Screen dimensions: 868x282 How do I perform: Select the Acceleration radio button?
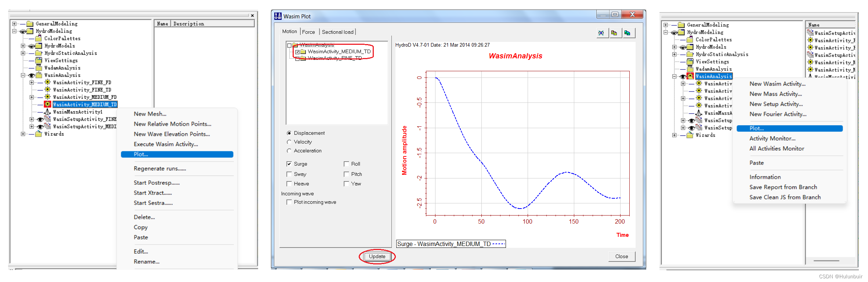[x=289, y=151]
